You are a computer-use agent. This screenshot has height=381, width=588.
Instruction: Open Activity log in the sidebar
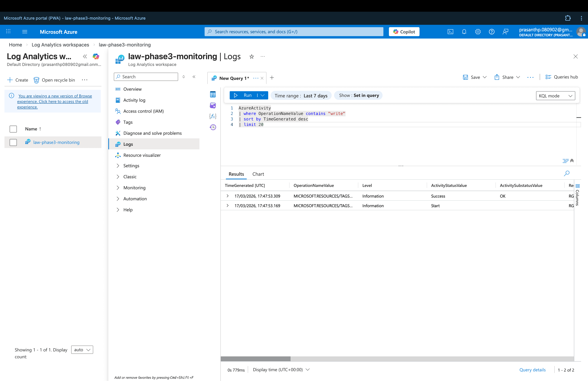click(134, 100)
